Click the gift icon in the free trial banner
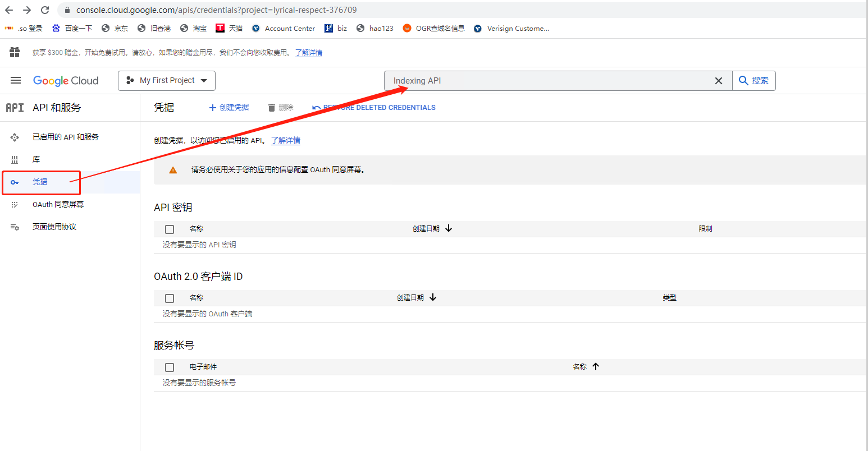 point(15,52)
